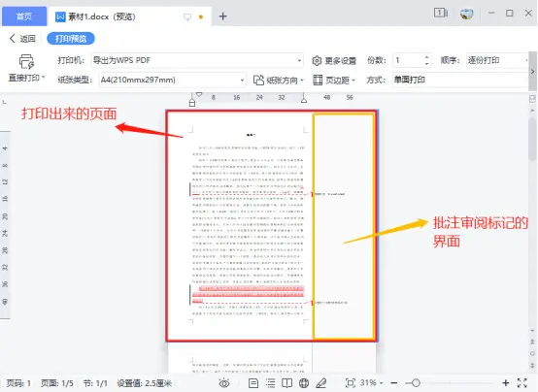Click the left indent marker on ruler
538x392 pixels.
(192, 102)
